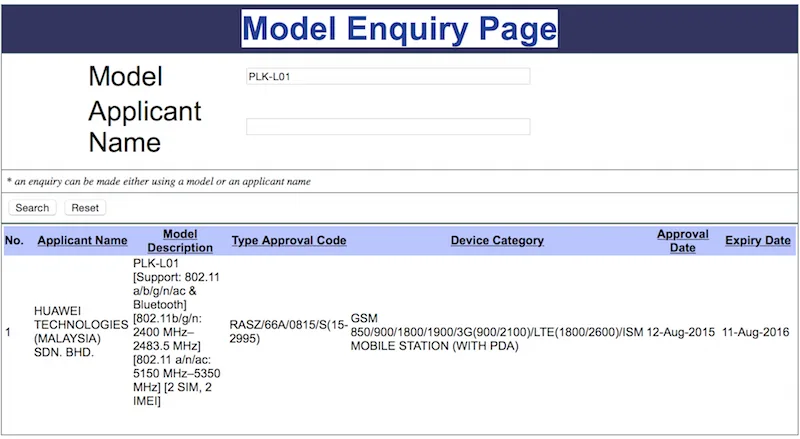Image resolution: width=800 pixels, height=439 pixels.
Task: Click the No. column header
Action: click(x=14, y=240)
